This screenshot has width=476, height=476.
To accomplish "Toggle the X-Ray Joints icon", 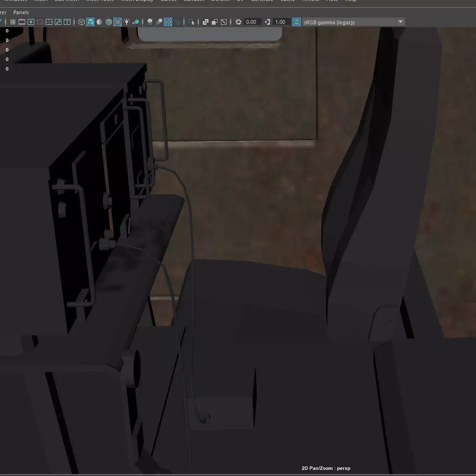I will click(224, 22).
